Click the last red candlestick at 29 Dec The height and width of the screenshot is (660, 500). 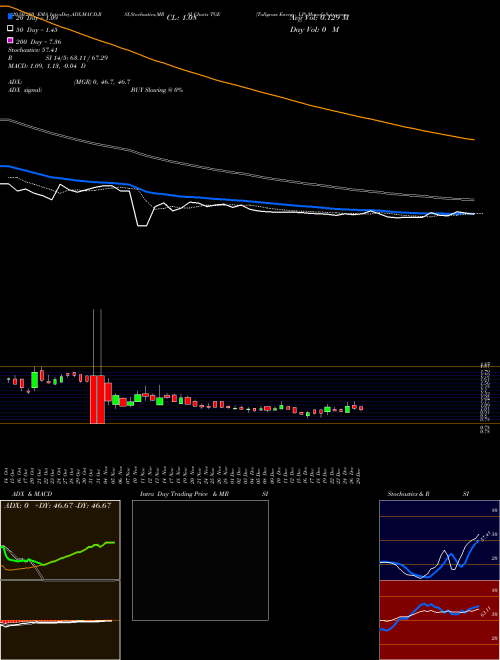(x=361, y=408)
